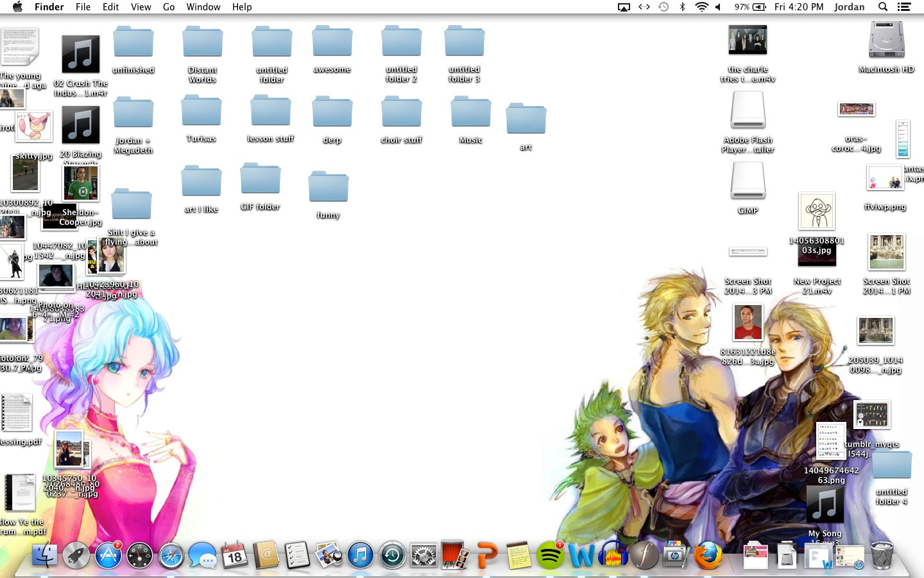Open the Help menu

tap(242, 7)
